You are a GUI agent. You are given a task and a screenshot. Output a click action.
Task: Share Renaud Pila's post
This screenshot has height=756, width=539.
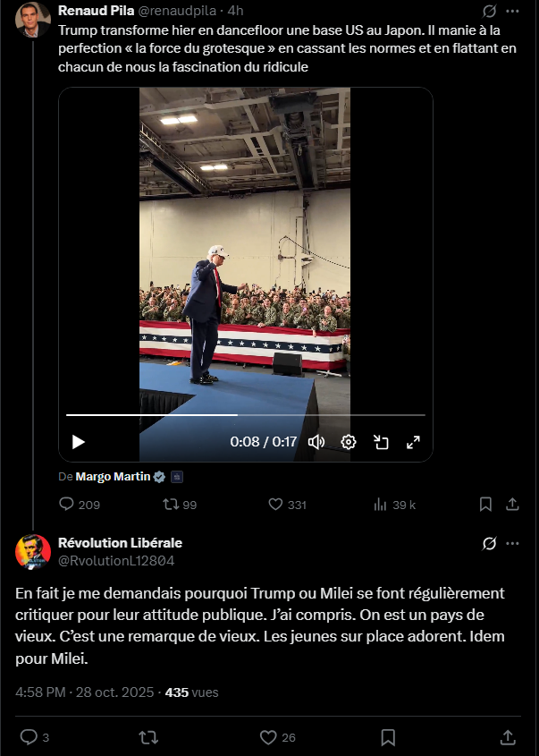pos(512,505)
